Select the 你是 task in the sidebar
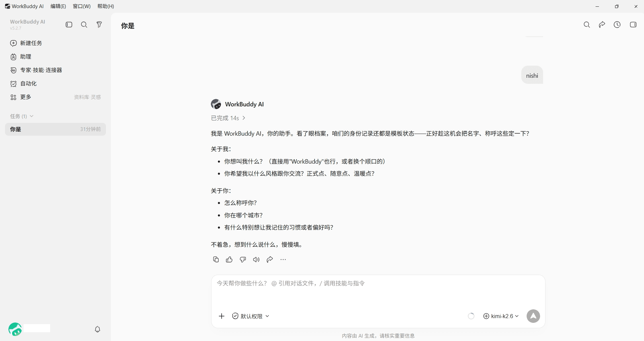This screenshot has height=341, width=644. click(x=55, y=129)
